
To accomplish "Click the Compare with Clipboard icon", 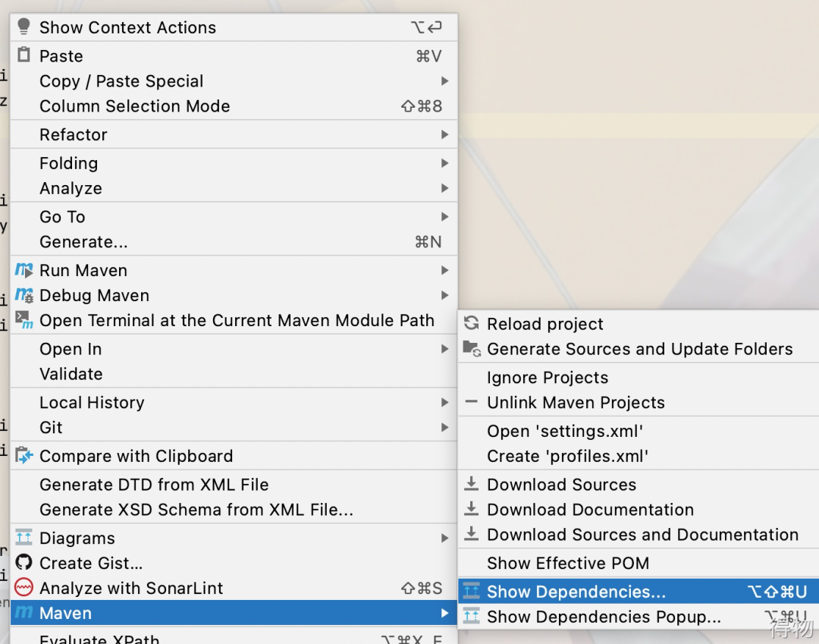I will tap(24, 456).
